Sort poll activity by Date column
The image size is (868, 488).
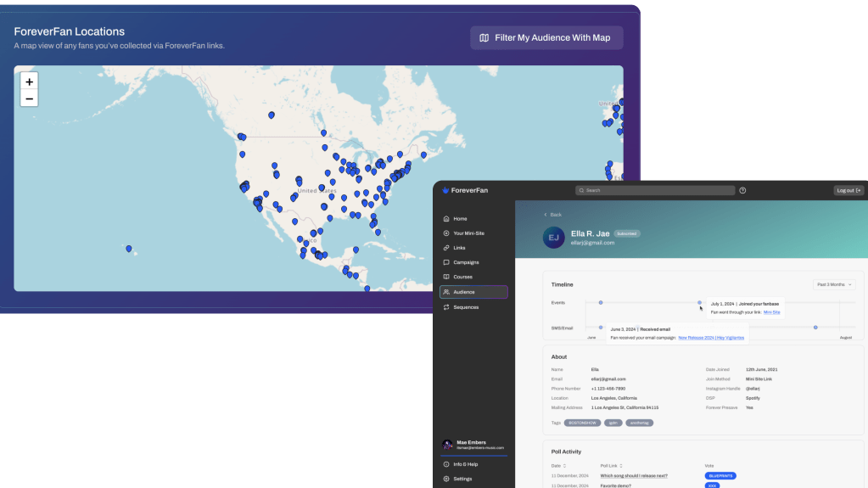tap(557, 466)
